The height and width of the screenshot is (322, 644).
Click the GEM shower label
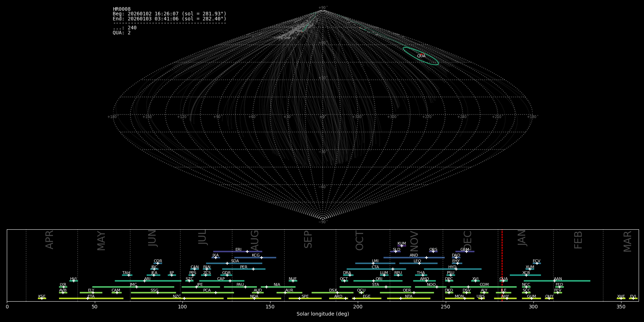(465, 250)
